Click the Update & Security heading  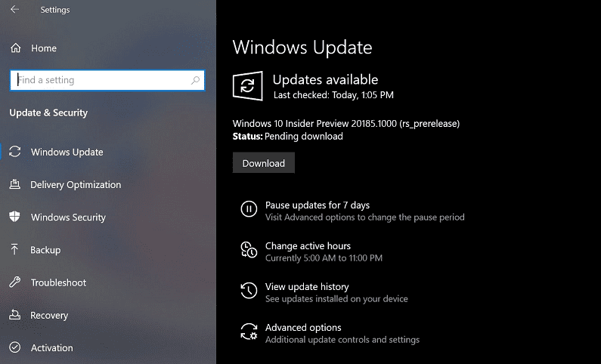[x=48, y=113]
